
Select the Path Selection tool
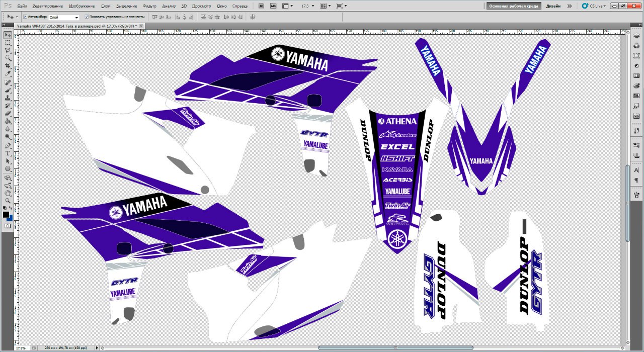coord(8,161)
